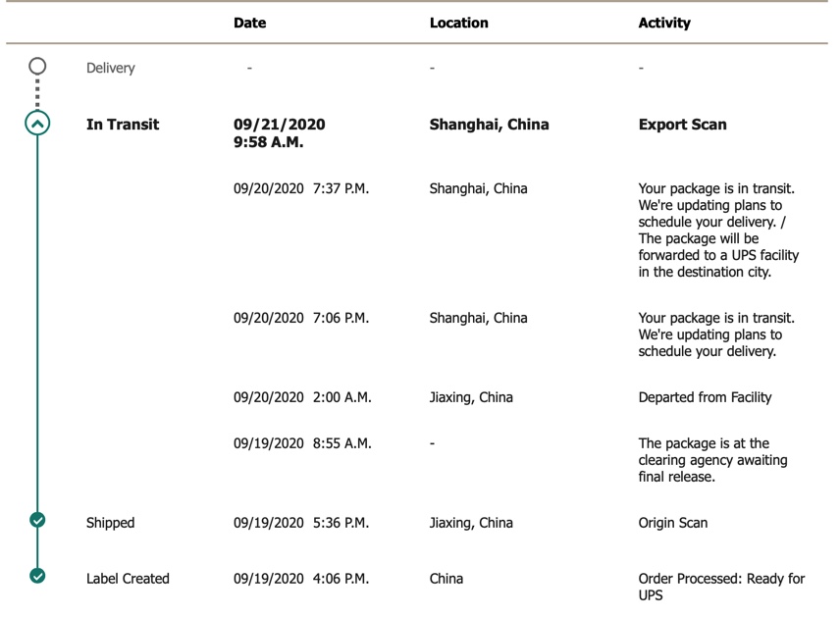The image size is (840, 617).
Task: Collapse the In Transit chevron circle icon
Action: 37,124
